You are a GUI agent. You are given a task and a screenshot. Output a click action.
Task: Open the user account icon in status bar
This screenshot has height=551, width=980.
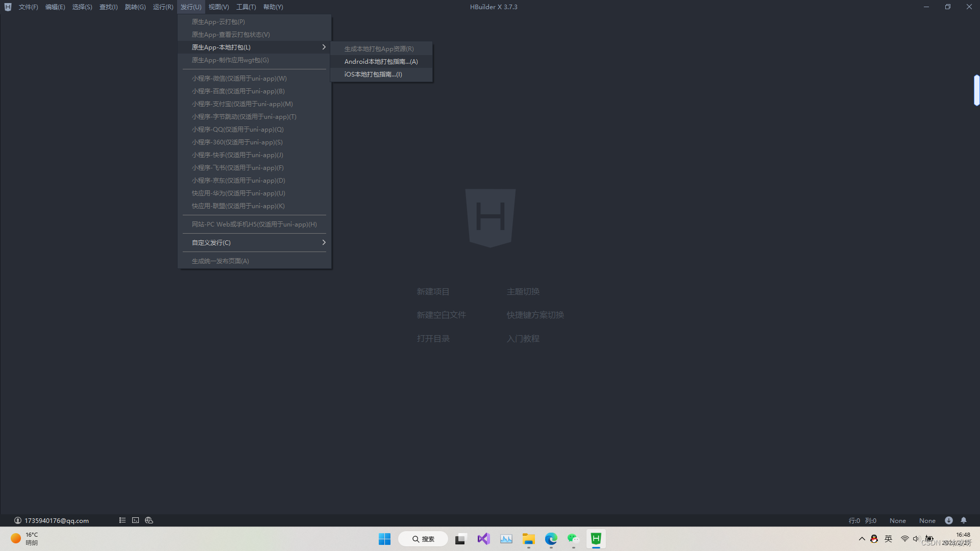coord(18,520)
